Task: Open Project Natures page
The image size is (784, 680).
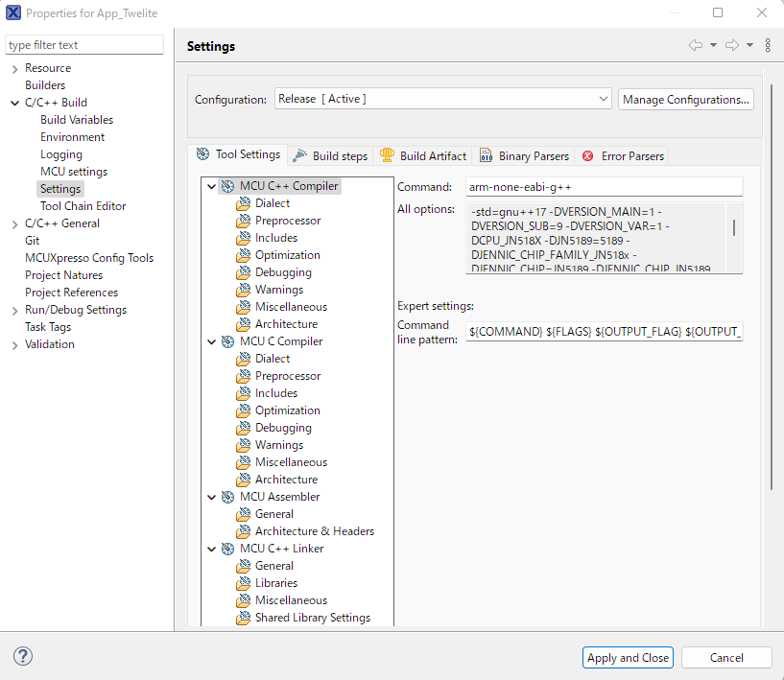Action: pos(64,275)
